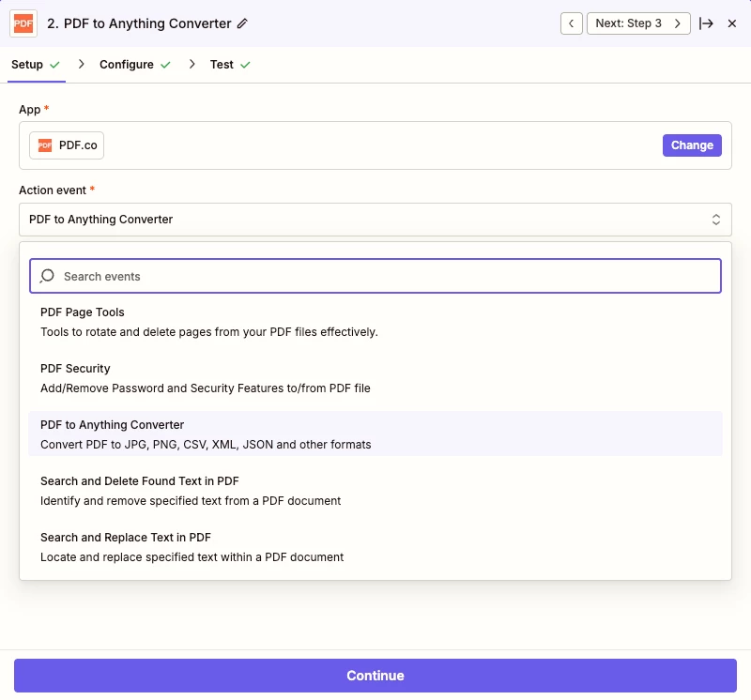Open the Configure tab

click(134, 65)
